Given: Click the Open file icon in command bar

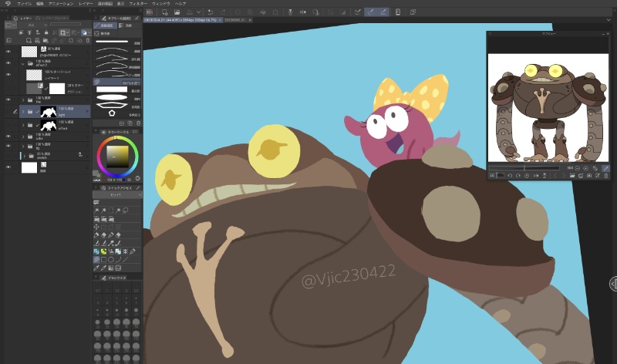Looking at the screenshot, I should [x=177, y=12].
